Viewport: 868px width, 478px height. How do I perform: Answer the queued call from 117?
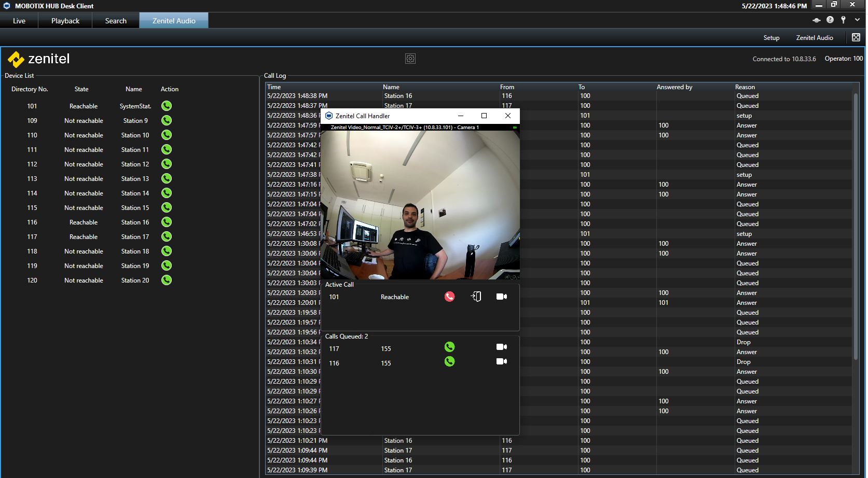point(449,347)
